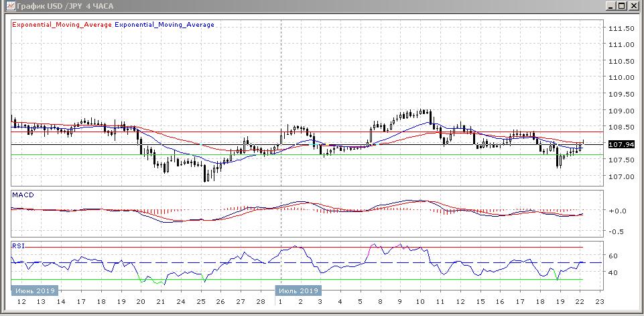Click the red Exponential_Moving_Average legend label
This screenshot has height=316, width=644.
click(x=62, y=25)
